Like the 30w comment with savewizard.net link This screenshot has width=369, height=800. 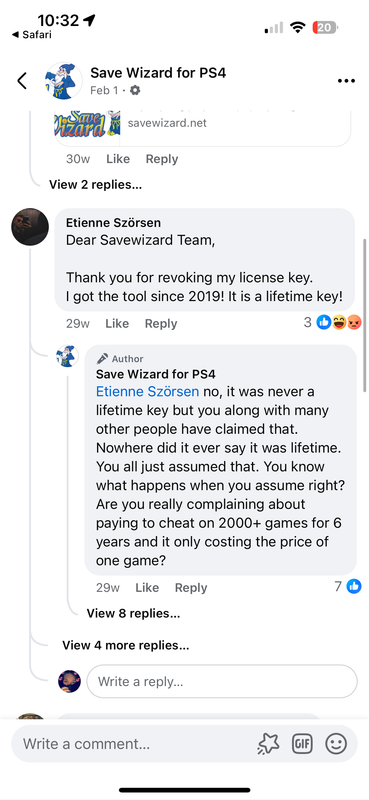pos(118,159)
